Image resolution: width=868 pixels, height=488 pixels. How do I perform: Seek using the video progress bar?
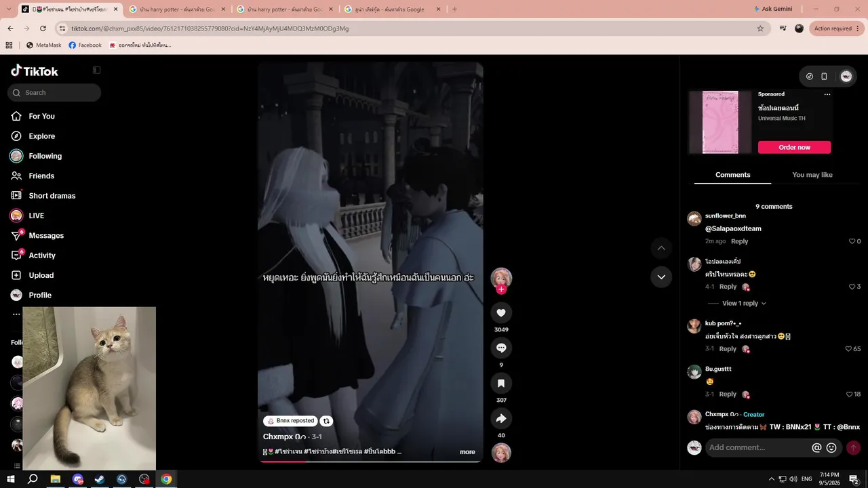click(370, 462)
